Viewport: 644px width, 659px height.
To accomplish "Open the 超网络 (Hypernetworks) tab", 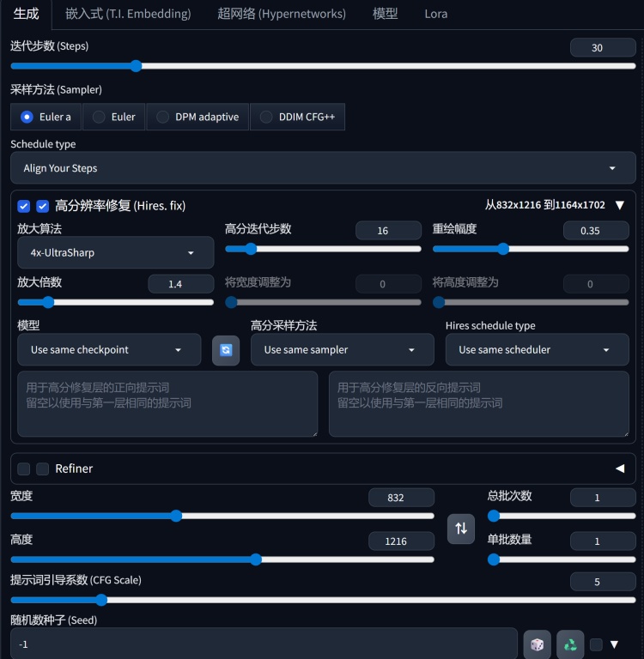I will coord(282,14).
